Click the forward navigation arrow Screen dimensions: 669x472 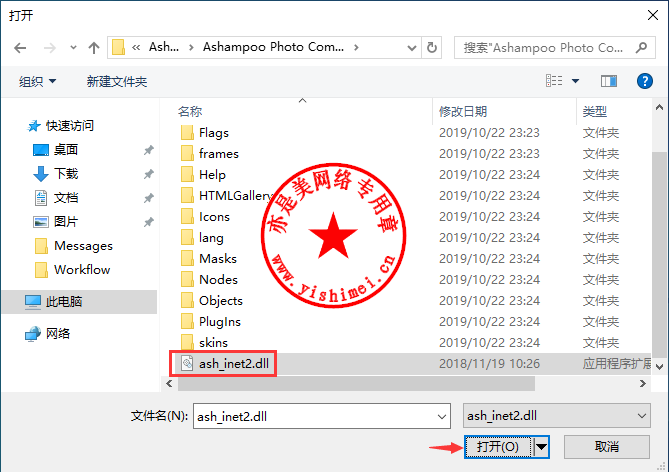50,48
